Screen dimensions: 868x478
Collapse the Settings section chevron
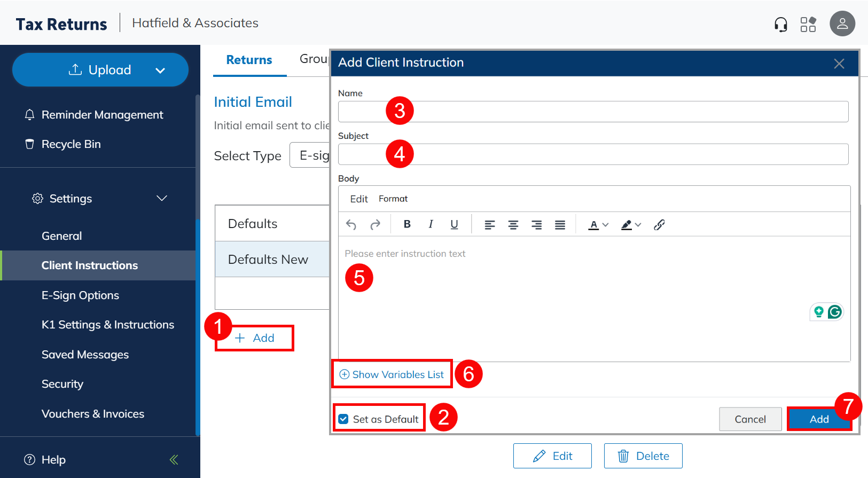[162, 199]
